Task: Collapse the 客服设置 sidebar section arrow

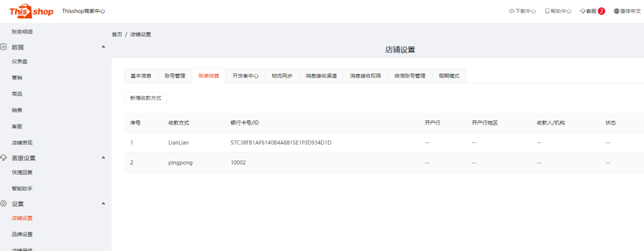Action: tap(104, 158)
